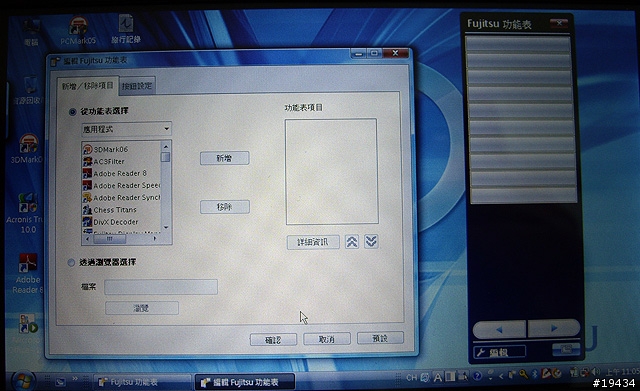Viewport: 640px width, 391px height.
Task: Open the PCMark05 desktop shortcut
Action: 78,30
